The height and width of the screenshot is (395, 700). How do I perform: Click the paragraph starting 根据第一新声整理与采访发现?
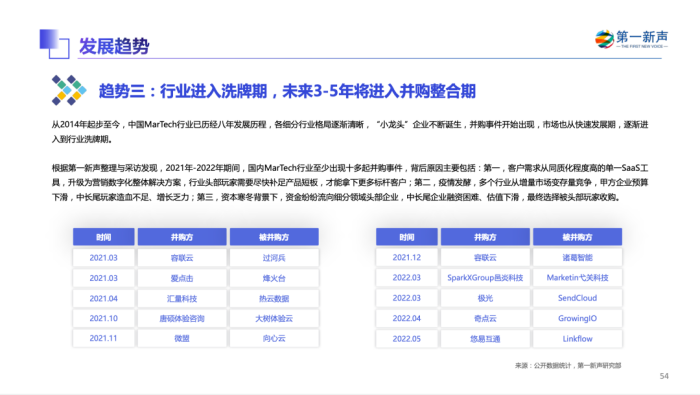[x=350, y=183]
